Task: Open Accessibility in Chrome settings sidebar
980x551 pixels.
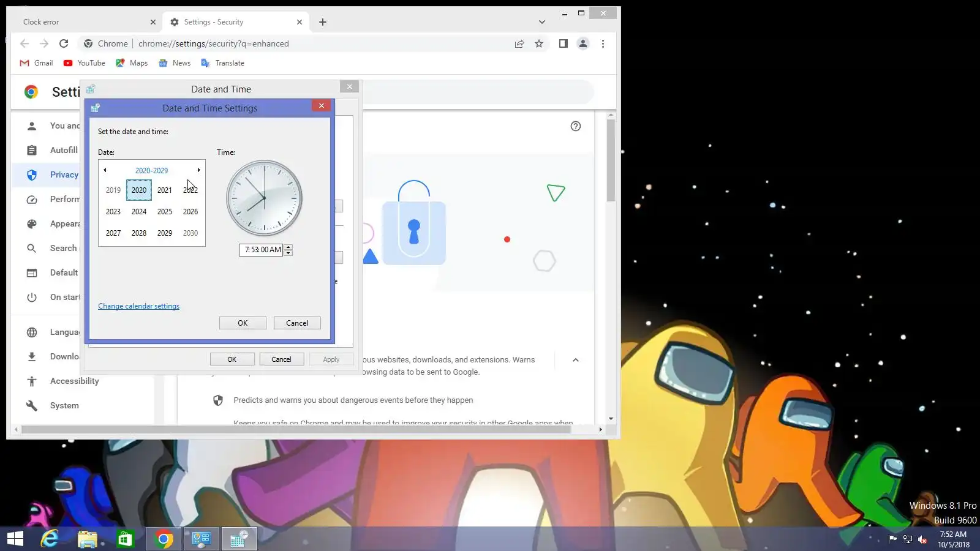Action: click(75, 381)
